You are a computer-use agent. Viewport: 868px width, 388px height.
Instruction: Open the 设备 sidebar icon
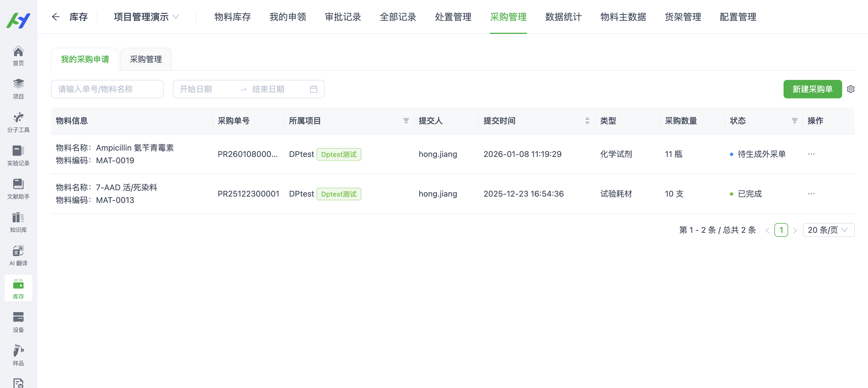tap(18, 322)
